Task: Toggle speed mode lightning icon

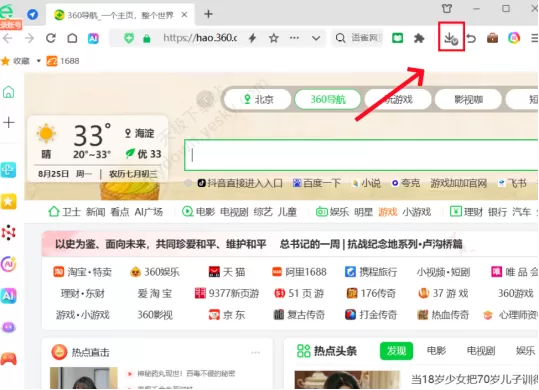Action: tap(253, 38)
